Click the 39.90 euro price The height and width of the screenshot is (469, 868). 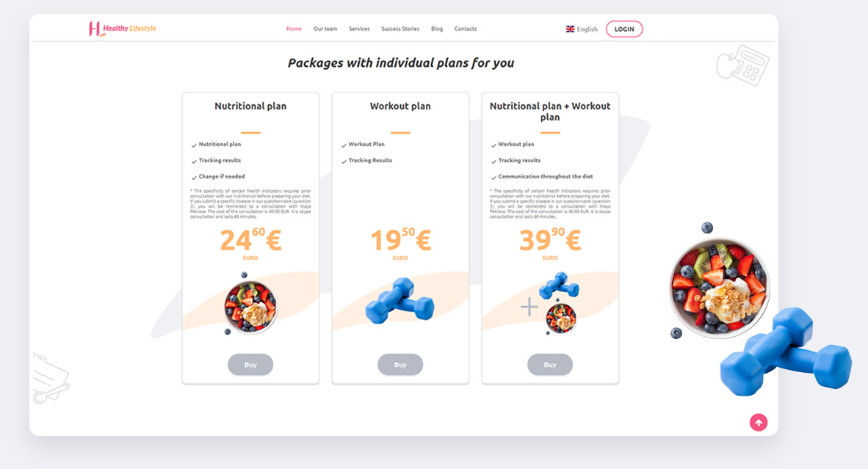pos(550,240)
